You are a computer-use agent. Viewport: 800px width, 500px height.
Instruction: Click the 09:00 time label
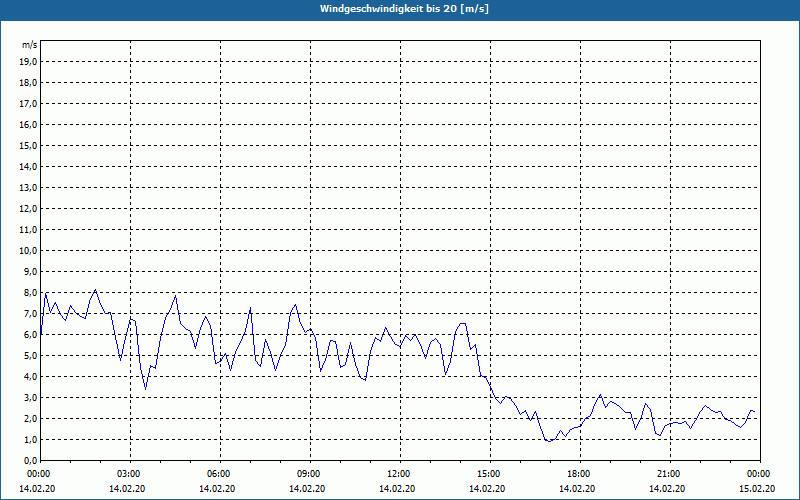(x=309, y=473)
